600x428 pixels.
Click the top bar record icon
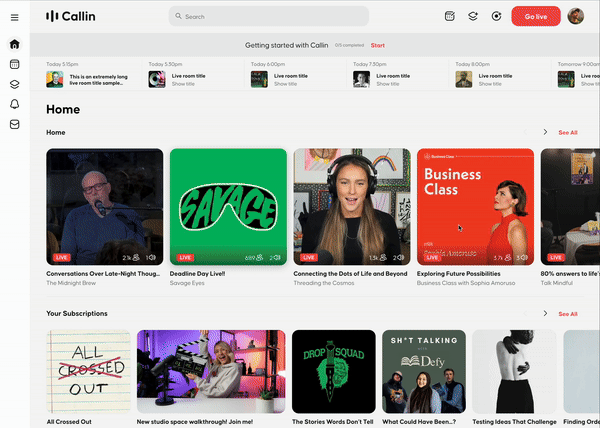click(x=496, y=16)
